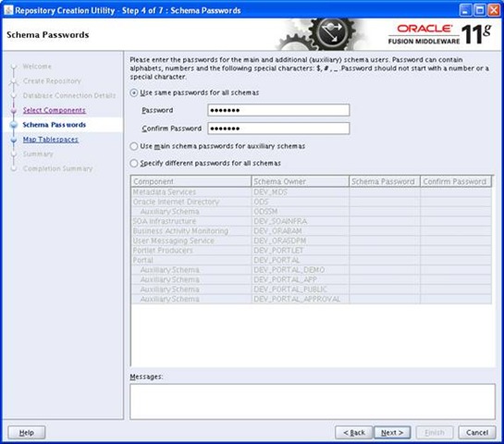Viewport: 504px width, 444px height.
Task: Click the Next button
Action: click(392, 433)
